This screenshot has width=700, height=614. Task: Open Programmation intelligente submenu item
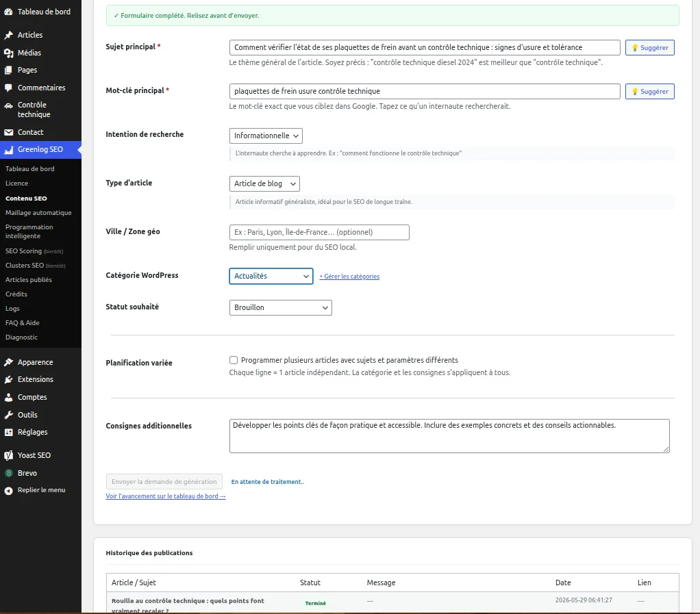(x=29, y=231)
